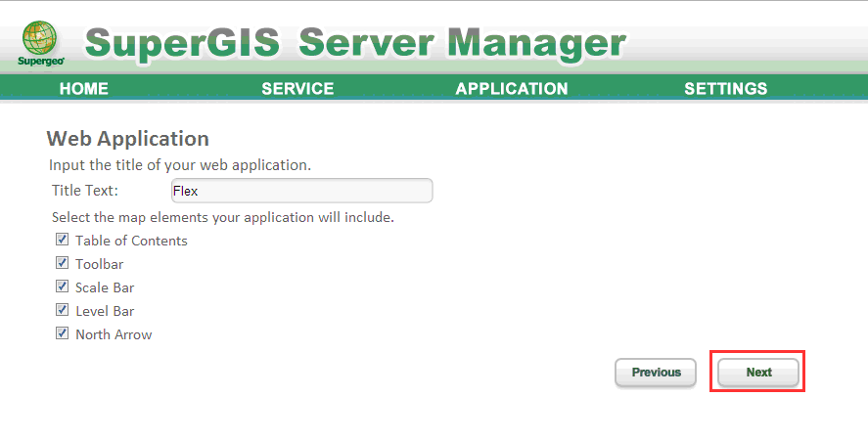Click the Next button
Screen dimensions: 868x441
tap(758, 373)
